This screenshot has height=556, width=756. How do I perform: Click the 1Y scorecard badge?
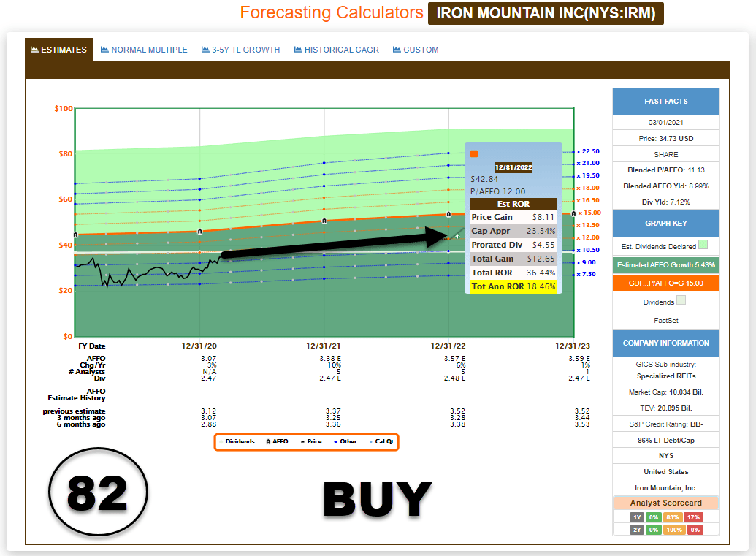point(637,517)
